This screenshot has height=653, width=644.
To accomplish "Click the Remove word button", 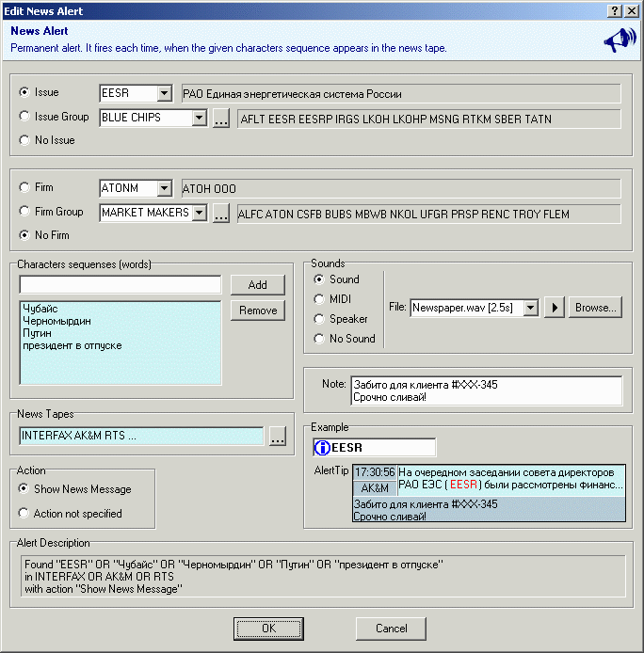I will (x=258, y=311).
